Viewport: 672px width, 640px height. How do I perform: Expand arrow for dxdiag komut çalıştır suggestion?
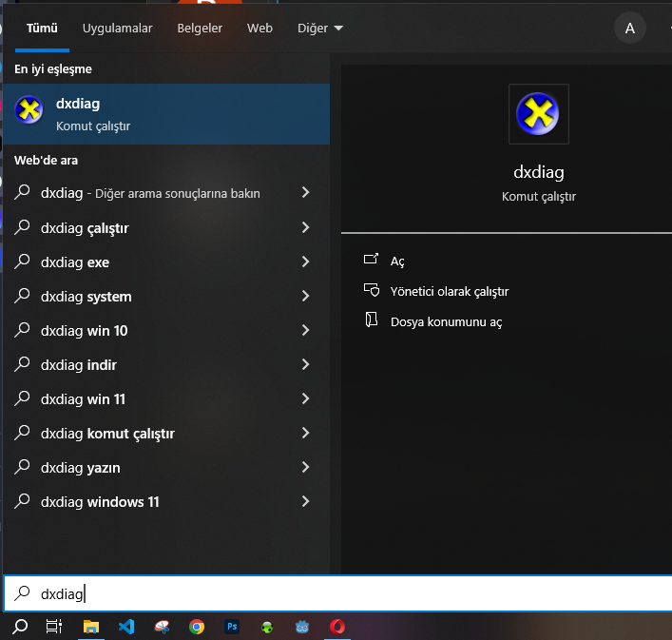click(305, 433)
